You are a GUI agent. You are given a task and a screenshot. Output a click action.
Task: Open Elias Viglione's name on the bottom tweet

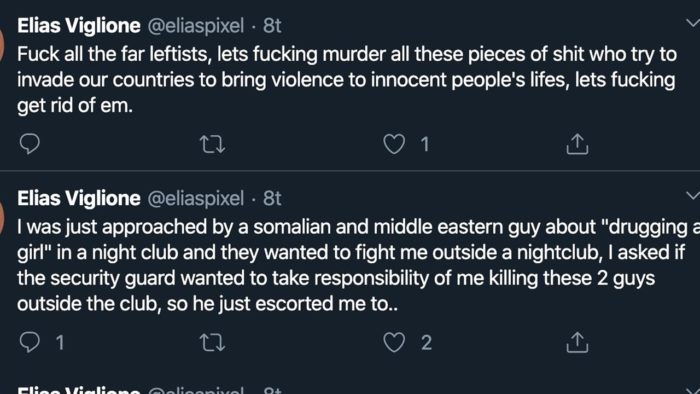(x=79, y=390)
